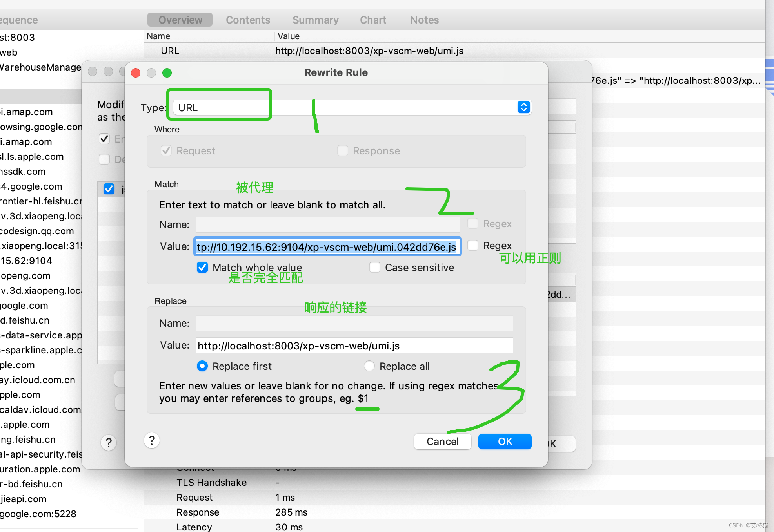The width and height of the screenshot is (774, 532).
Task: Select the Replace first radio option
Action: [x=202, y=366]
